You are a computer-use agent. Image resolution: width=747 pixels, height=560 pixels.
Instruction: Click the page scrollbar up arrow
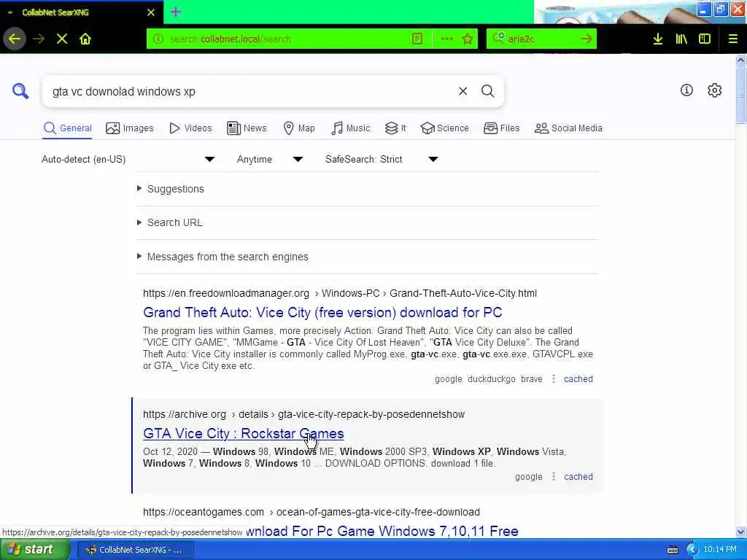(740, 60)
